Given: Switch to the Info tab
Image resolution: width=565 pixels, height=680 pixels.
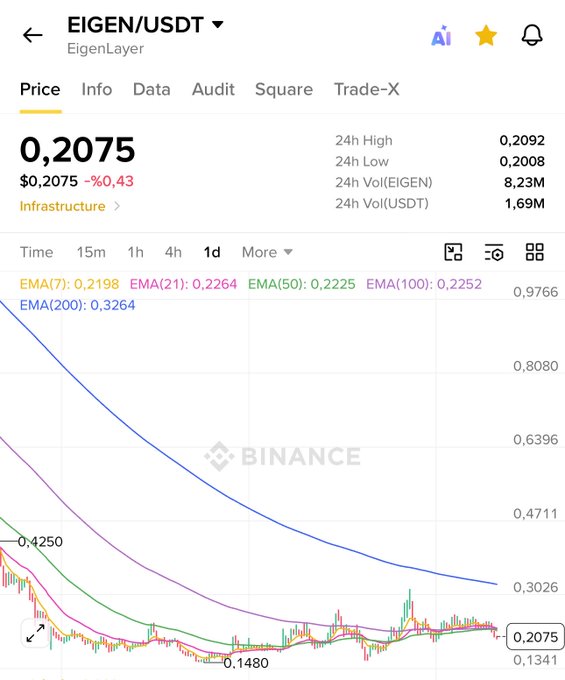Looking at the screenshot, I should coord(97,89).
